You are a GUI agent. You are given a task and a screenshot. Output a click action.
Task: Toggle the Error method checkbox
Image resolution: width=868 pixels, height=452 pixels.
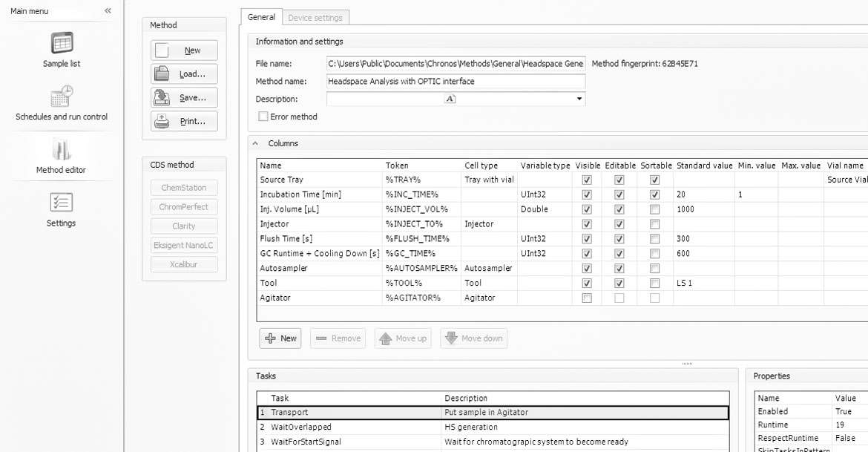click(263, 117)
